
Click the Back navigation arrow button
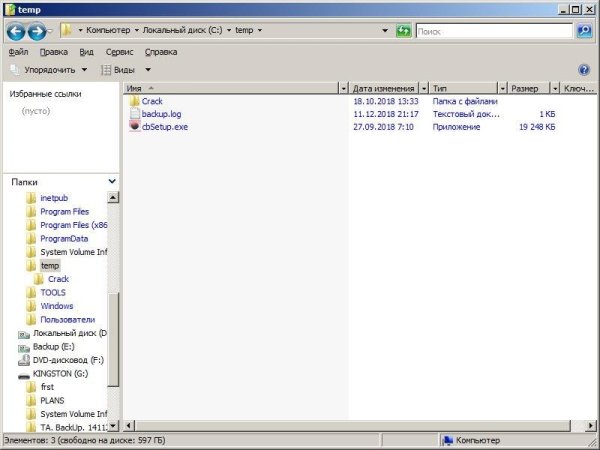[14, 31]
